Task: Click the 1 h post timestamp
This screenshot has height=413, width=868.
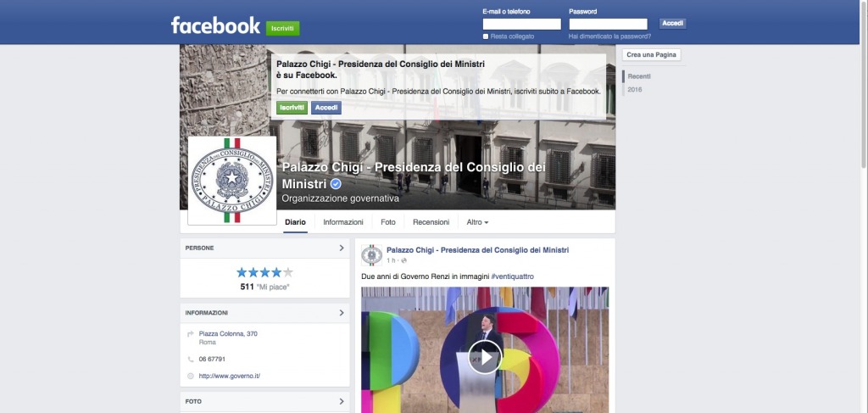Action: [391, 260]
